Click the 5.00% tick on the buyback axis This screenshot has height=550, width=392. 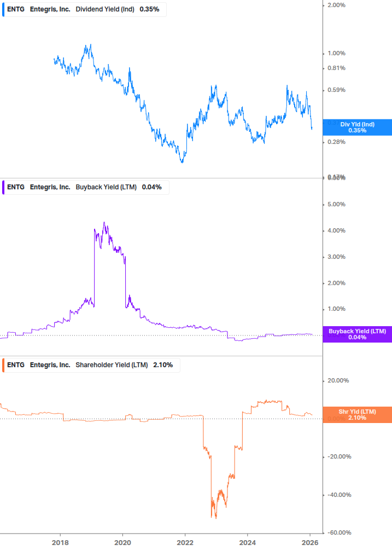[336, 205]
